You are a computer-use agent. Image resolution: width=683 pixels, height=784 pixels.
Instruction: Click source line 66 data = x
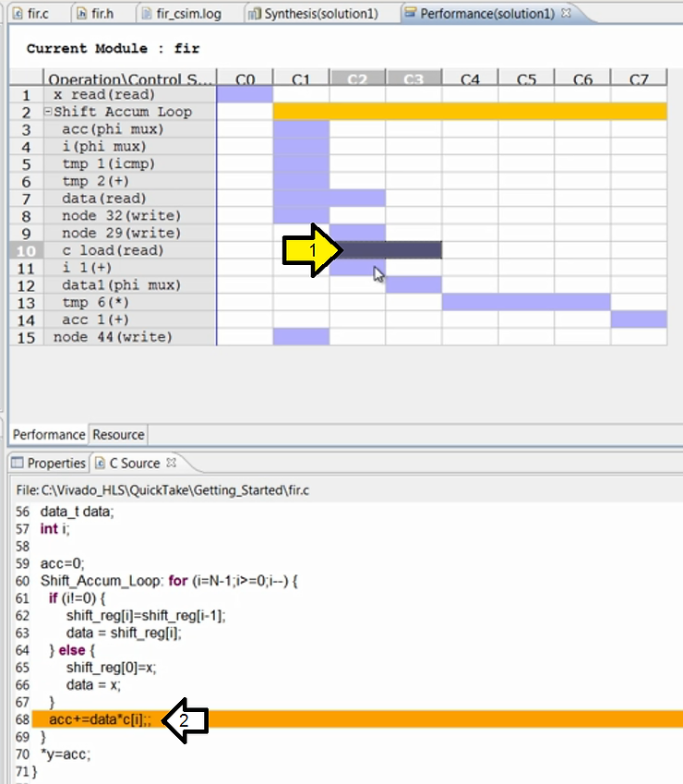tap(93, 685)
